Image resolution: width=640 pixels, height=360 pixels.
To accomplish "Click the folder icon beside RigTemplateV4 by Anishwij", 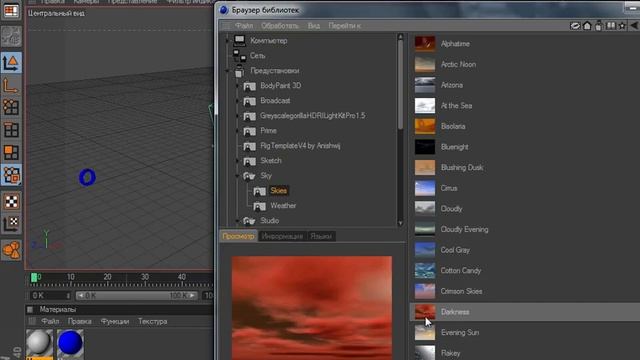I will [x=249, y=146].
